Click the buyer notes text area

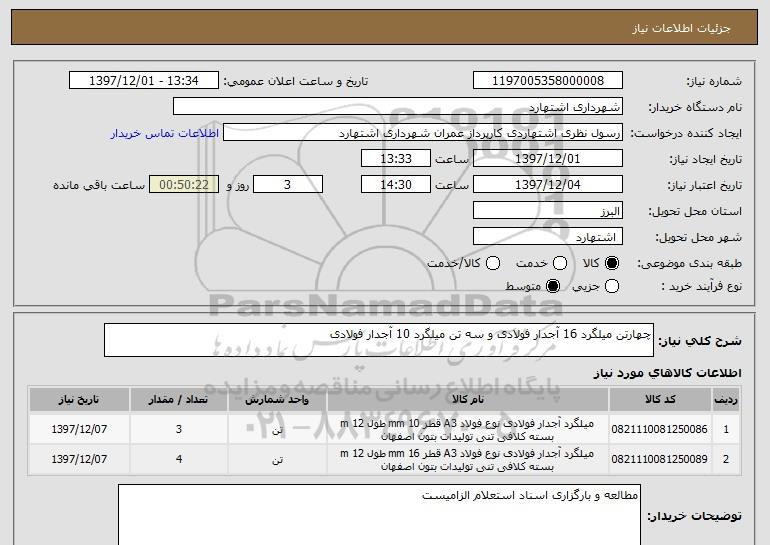point(379,515)
